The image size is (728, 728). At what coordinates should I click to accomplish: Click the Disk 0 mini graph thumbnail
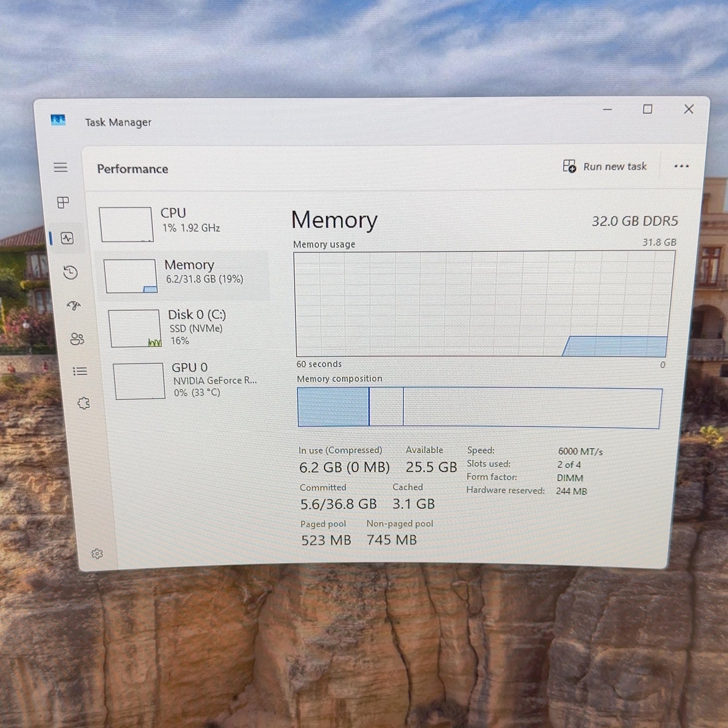coord(135,329)
